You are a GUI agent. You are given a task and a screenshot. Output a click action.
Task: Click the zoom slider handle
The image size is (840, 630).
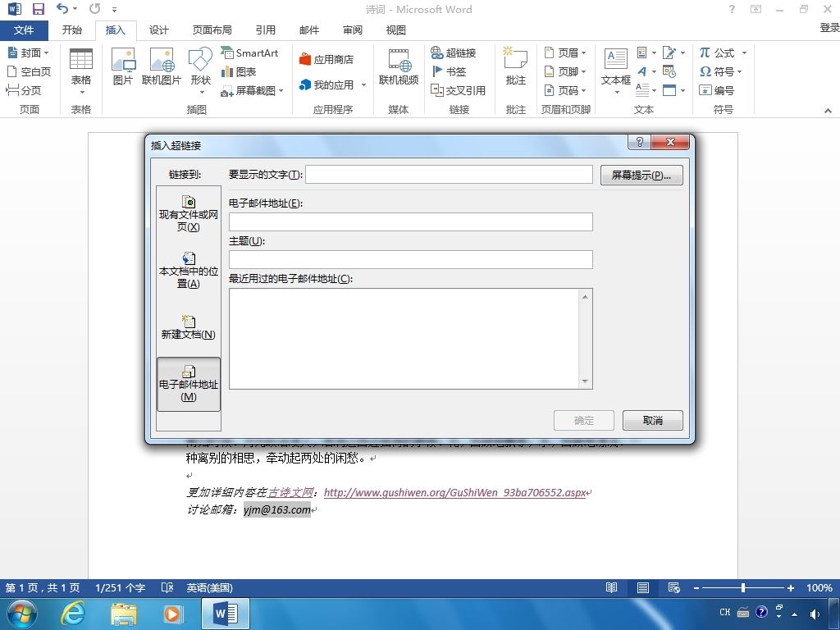tap(743, 587)
